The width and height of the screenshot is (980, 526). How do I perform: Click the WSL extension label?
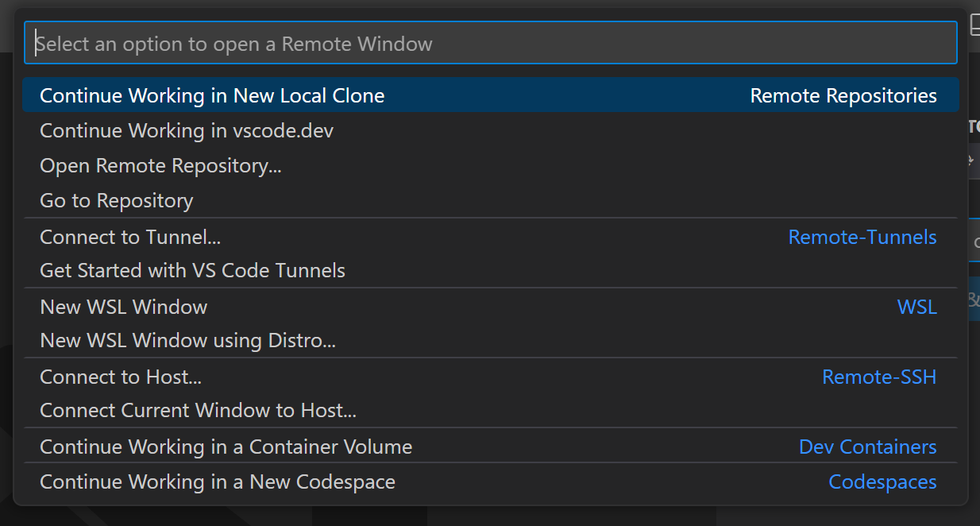pyautogui.click(x=917, y=307)
